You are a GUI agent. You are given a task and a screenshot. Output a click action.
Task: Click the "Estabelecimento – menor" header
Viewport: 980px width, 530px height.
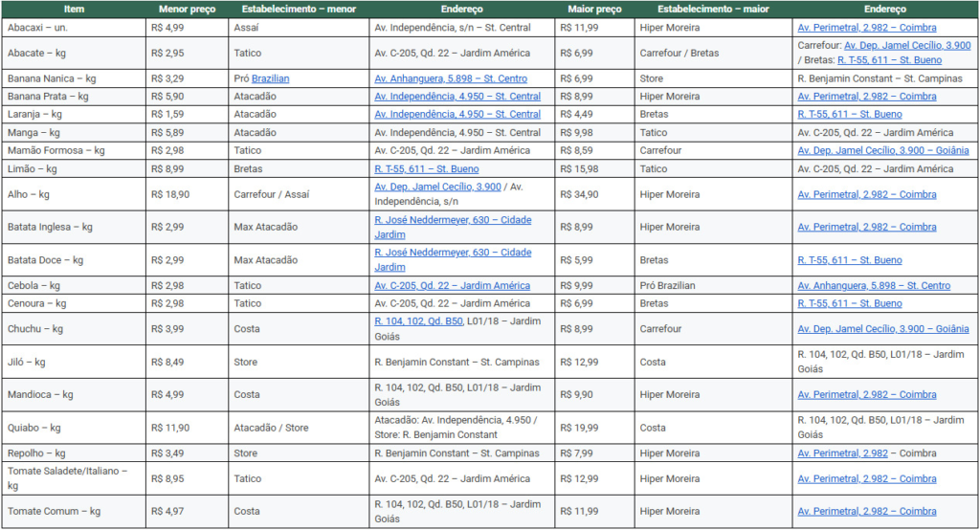299,10
